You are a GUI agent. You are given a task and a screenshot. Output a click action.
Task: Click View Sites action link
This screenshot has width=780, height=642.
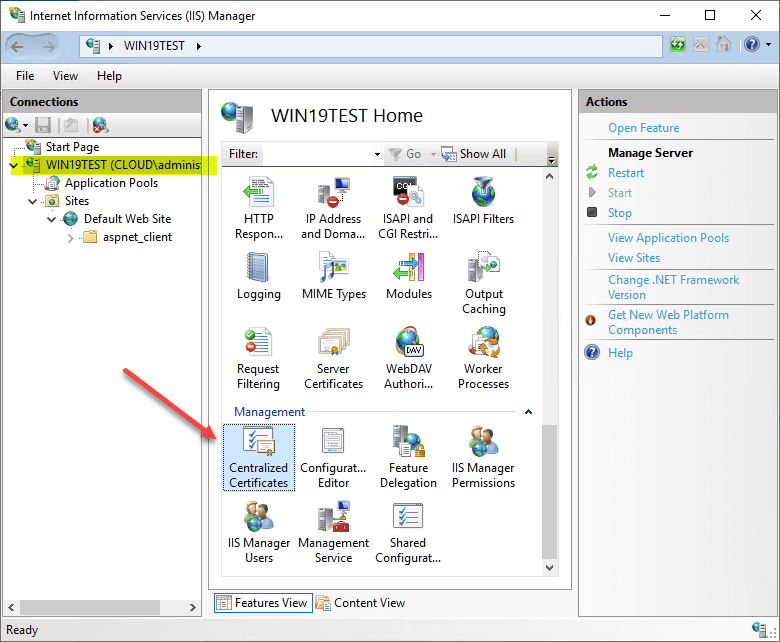pos(634,258)
